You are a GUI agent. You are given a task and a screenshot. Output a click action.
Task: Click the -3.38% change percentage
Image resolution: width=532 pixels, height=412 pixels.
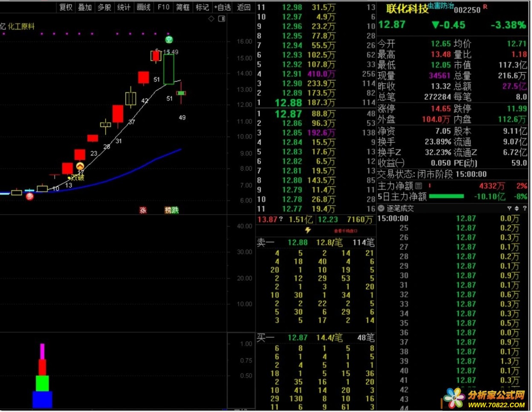point(508,25)
